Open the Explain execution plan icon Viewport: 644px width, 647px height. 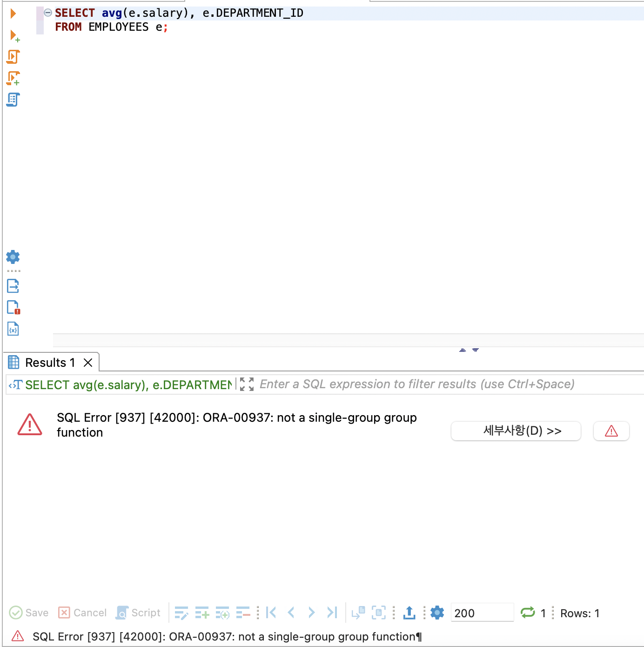(x=13, y=100)
